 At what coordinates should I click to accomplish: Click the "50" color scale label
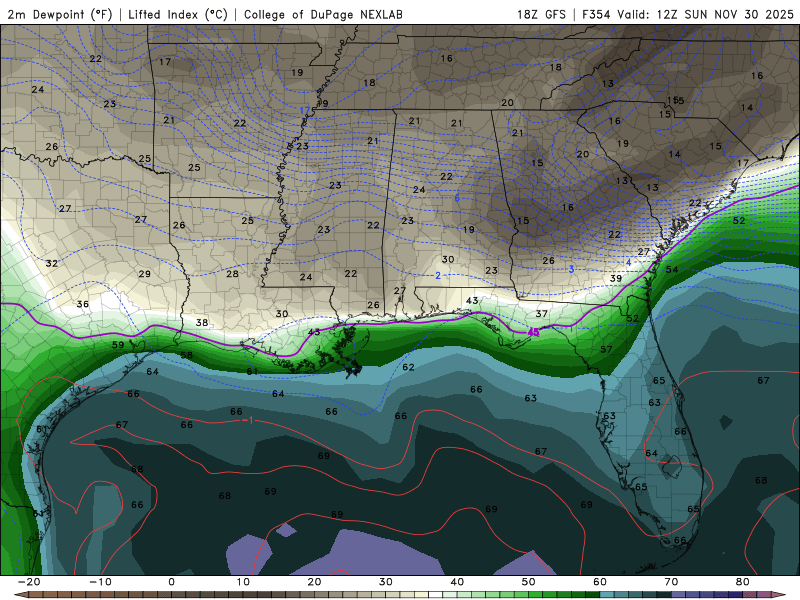point(529,582)
